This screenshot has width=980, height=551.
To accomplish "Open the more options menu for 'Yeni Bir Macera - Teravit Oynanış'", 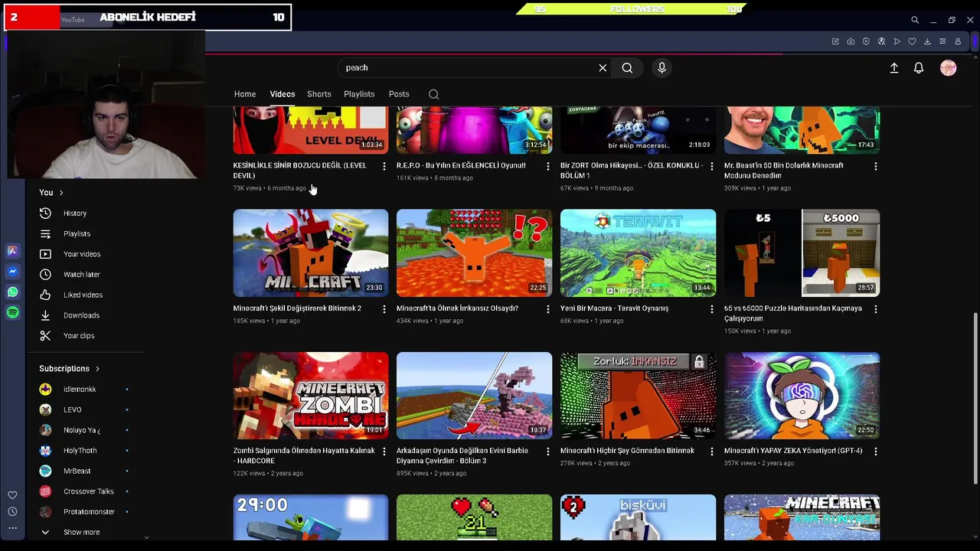I will click(711, 309).
